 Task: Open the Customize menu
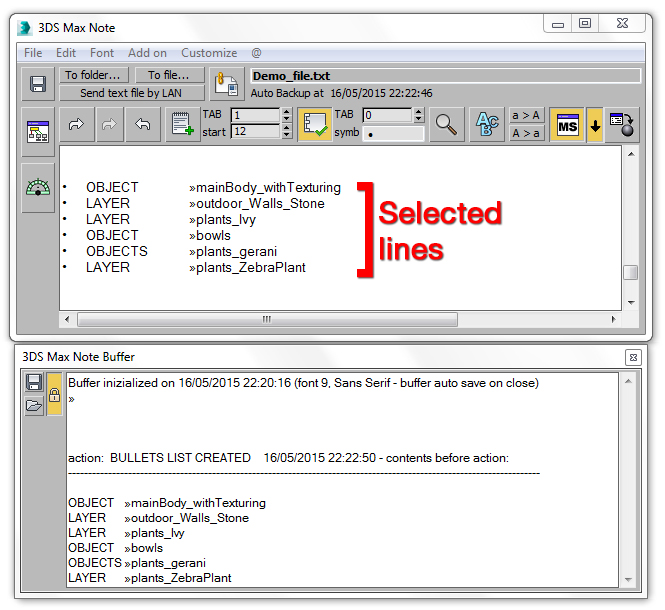point(209,53)
